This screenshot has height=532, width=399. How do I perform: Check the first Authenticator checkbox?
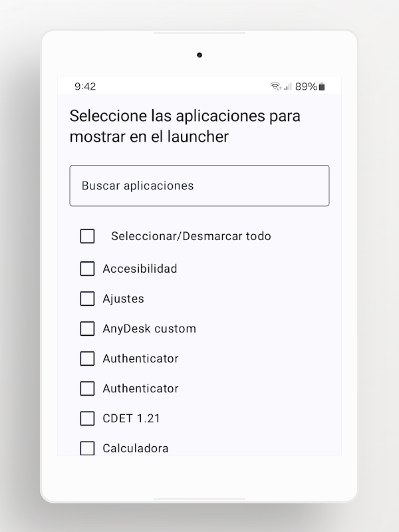(x=87, y=358)
